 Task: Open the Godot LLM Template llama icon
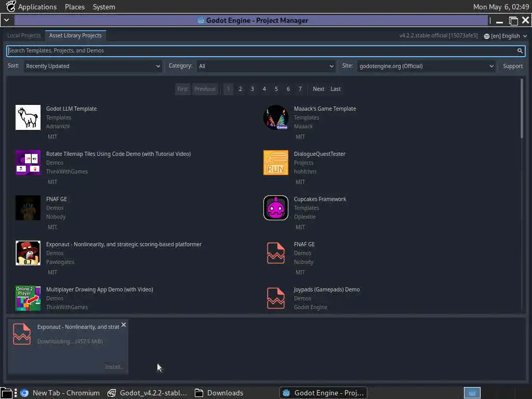click(28, 117)
